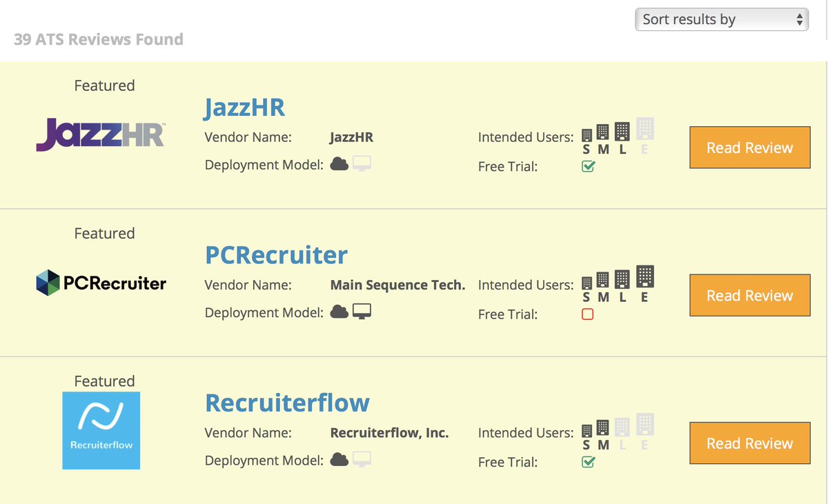The image size is (828, 504).
Task: Click the JazzHR Free Trial checkbox
Action: [588, 166]
